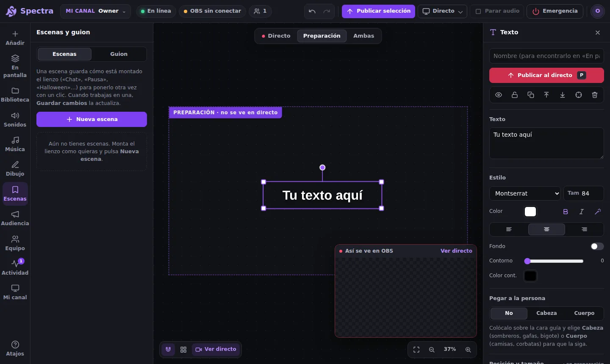This screenshot has width=610, height=364.
Task: Click the Publicar selección button
Action: (x=378, y=11)
